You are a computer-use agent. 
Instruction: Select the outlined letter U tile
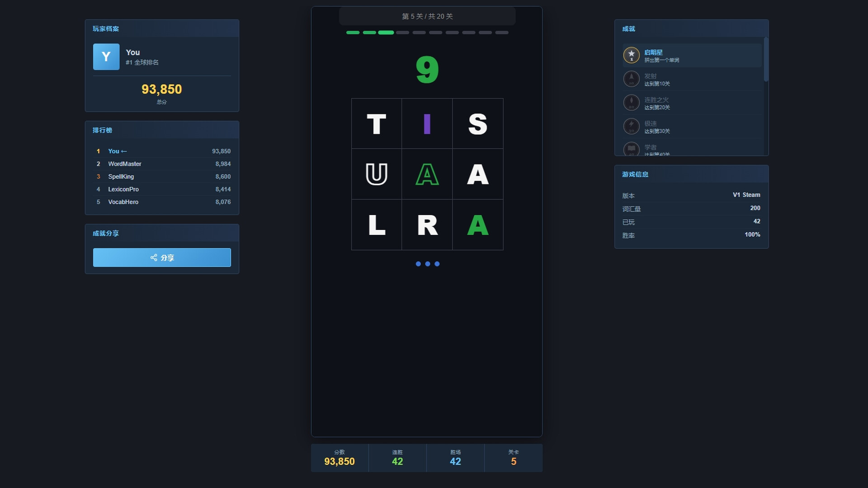point(377,174)
